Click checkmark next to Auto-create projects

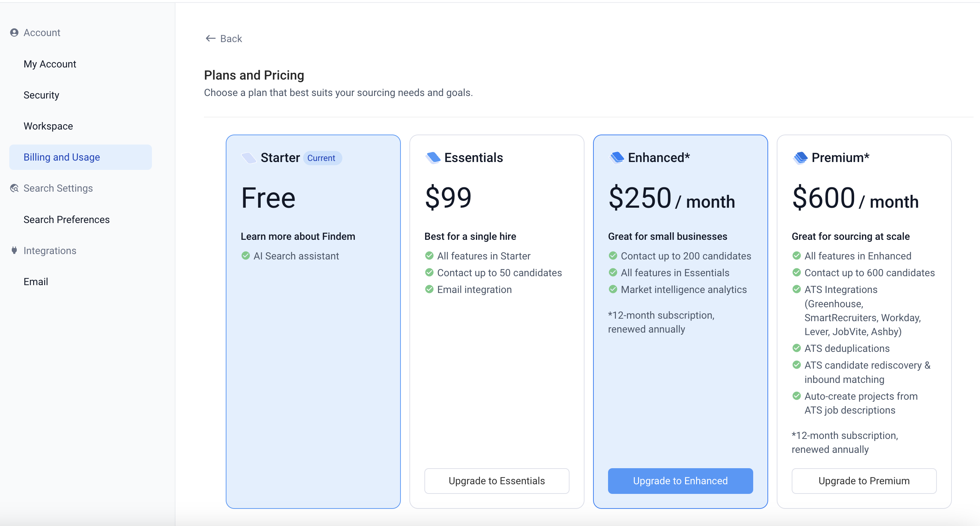click(x=797, y=396)
